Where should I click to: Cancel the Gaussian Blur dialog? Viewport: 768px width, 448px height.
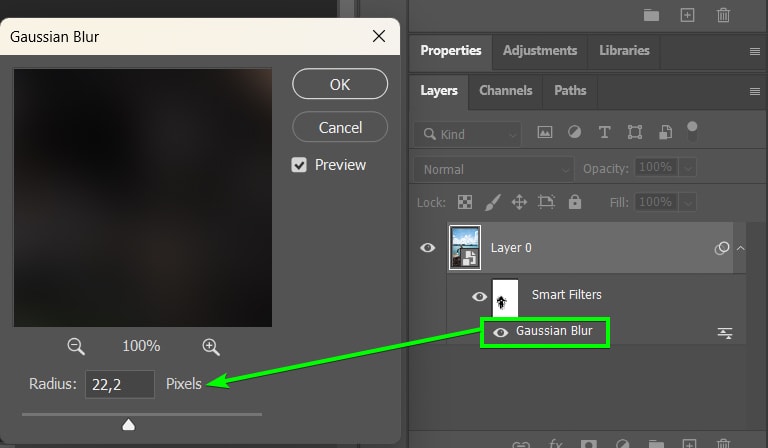click(x=340, y=127)
